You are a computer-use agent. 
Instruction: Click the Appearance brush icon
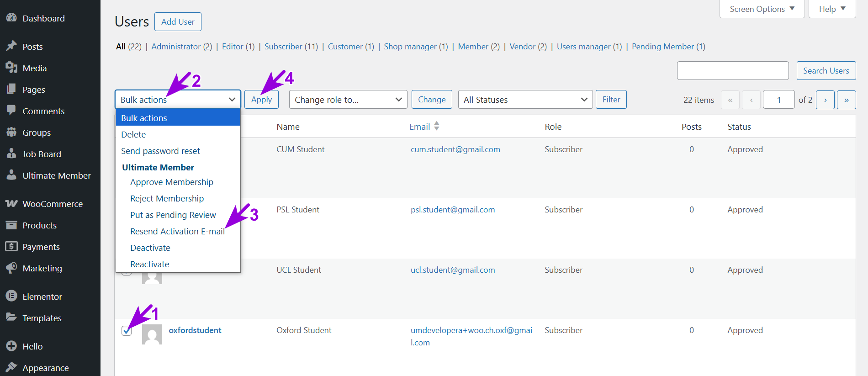[x=11, y=367]
